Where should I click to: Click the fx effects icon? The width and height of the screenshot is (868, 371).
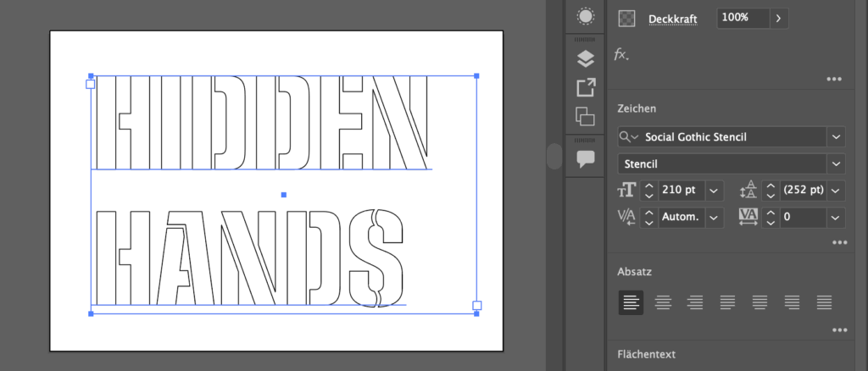(621, 54)
